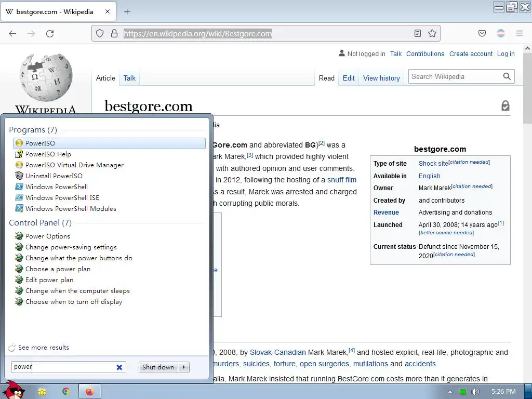Toggle reader view icon in address bar
The width and height of the screenshot is (532, 399).
click(418, 33)
